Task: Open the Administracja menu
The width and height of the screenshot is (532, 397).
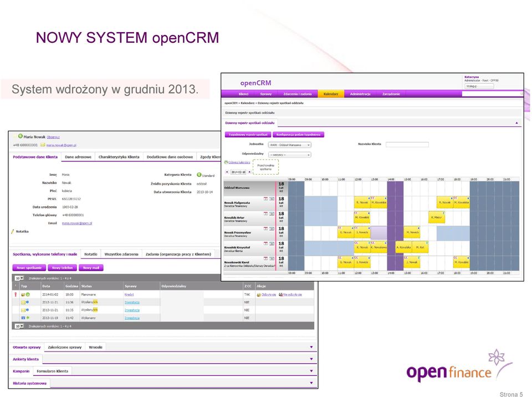Action: (x=360, y=94)
